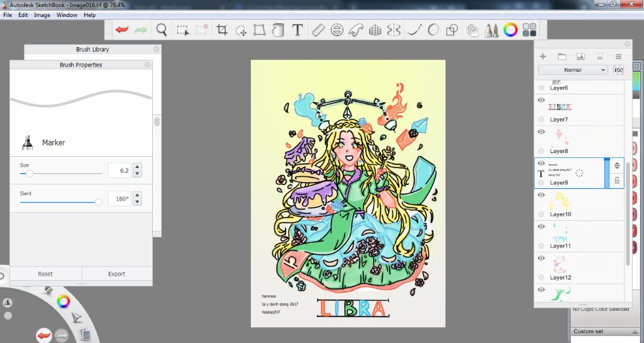Click the brush Size value field 6.2

(x=119, y=171)
